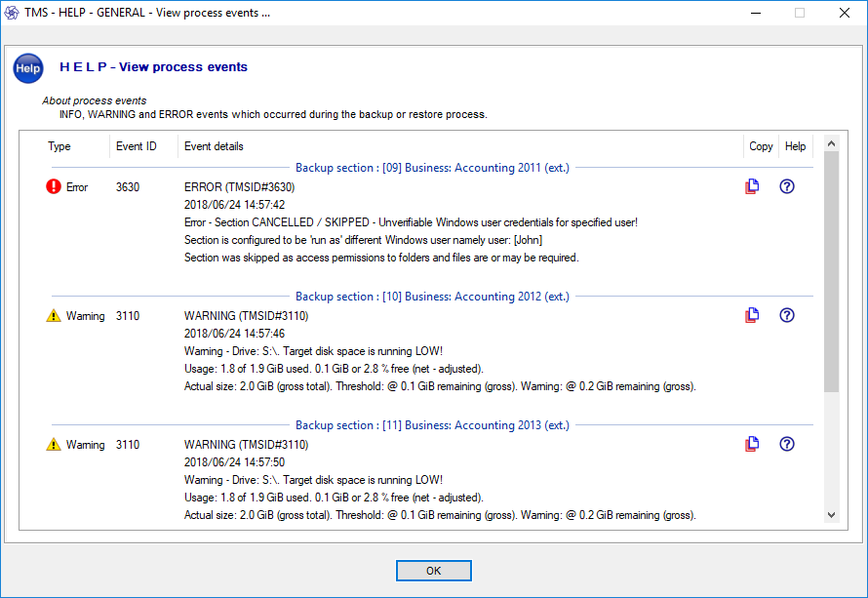Image resolution: width=868 pixels, height=598 pixels.
Task: Copy the Accounting 2013 warning details
Action: click(x=752, y=444)
